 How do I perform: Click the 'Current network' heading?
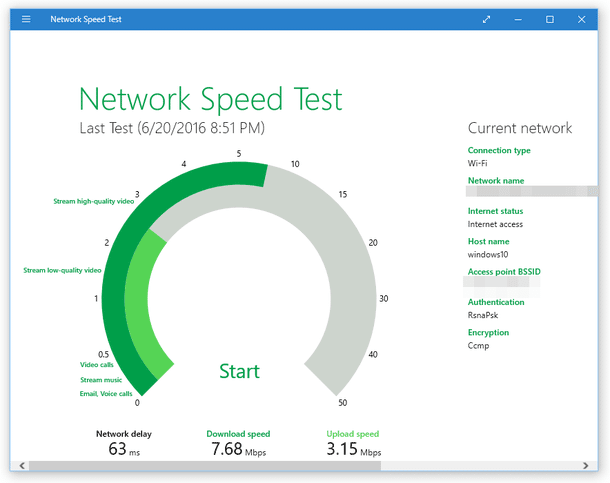[520, 128]
